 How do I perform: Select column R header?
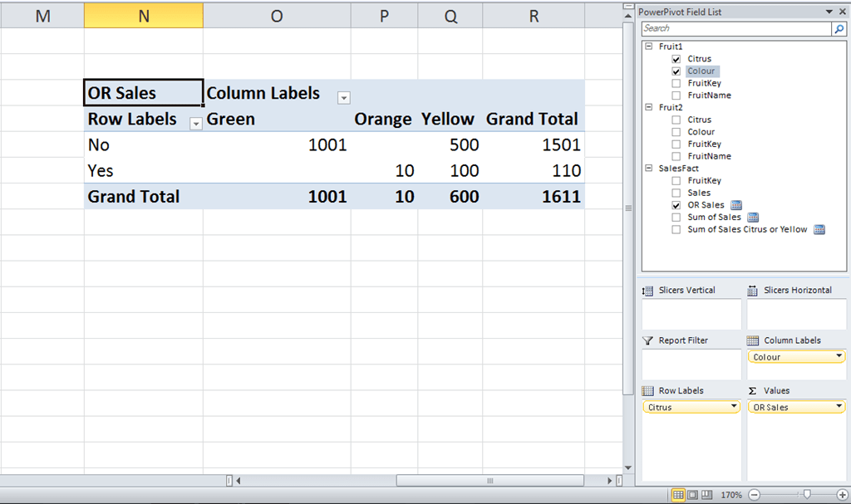[x=534, y=17]
